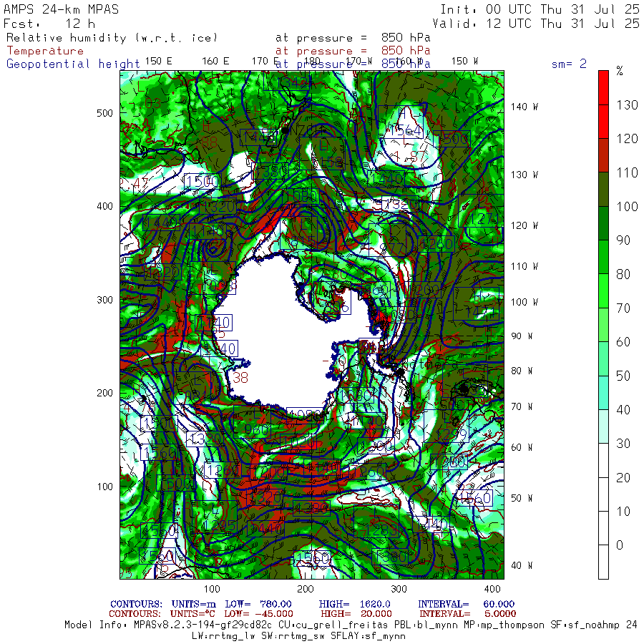Click the '1271' contour label on the map
The height and width of the screenshot is (644, 644).
pyautogui.click(x=485, y=218)
